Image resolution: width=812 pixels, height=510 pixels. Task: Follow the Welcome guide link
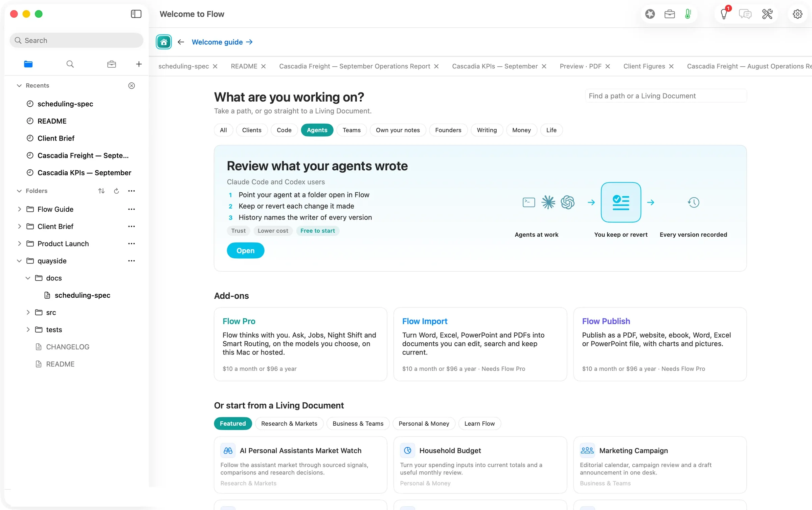pos(222,42)
